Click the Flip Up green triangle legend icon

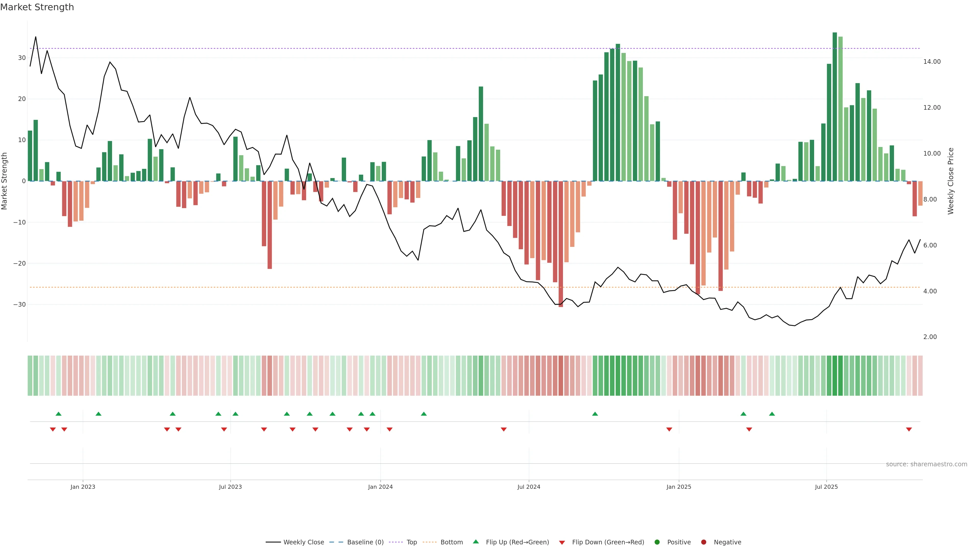click(x=475, y=542)
